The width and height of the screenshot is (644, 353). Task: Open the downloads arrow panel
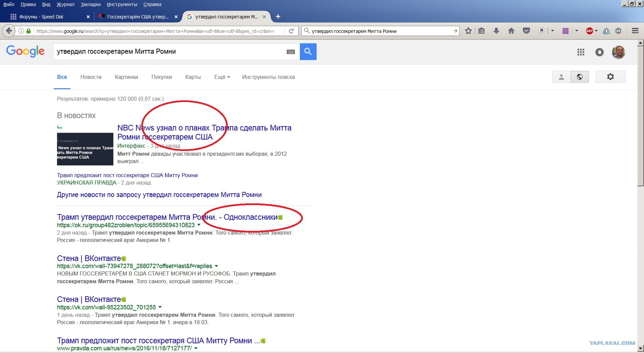(x=496, y=31)
